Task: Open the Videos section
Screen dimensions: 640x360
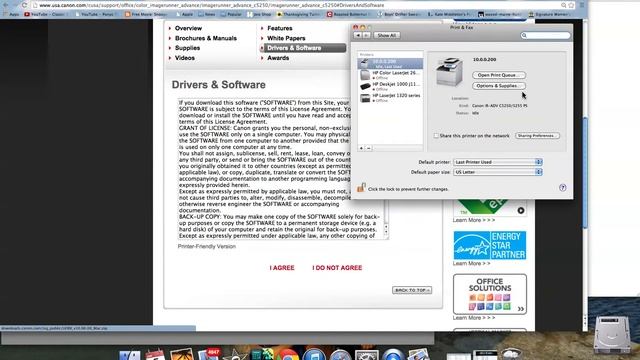Action: 184,58
